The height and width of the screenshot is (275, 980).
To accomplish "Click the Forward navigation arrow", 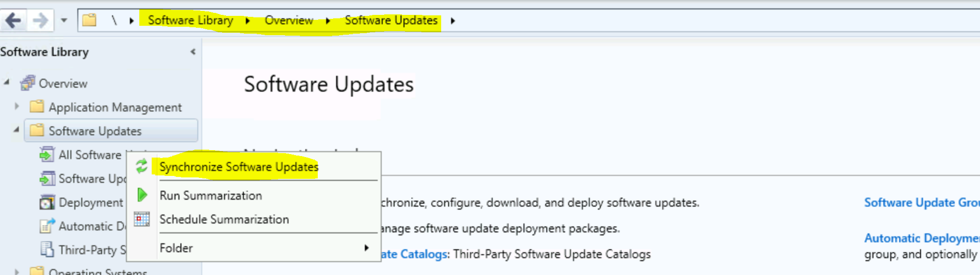I will [x=40, y=21].
